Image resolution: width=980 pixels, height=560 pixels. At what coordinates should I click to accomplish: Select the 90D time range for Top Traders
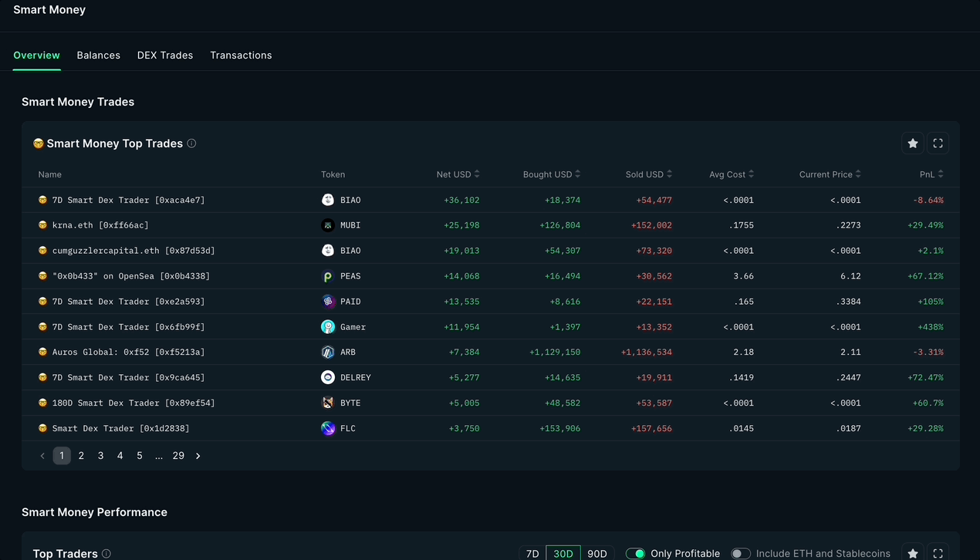pos(597,553)
